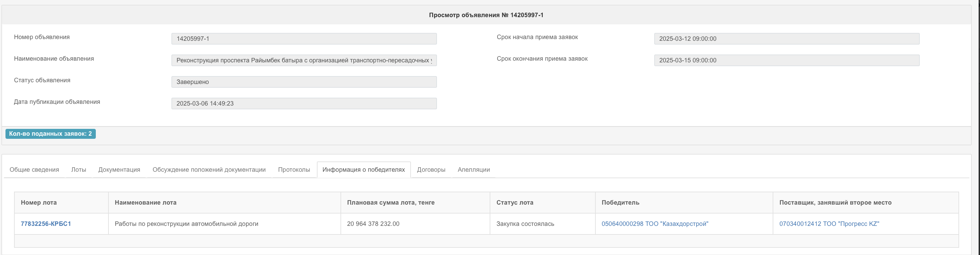Image resolution: width=980 pixels, height=255 pixels.
Task: Open winner link ТОО "Казахдорстрой"
Action: pyautogui.click(x=655, y=224)
